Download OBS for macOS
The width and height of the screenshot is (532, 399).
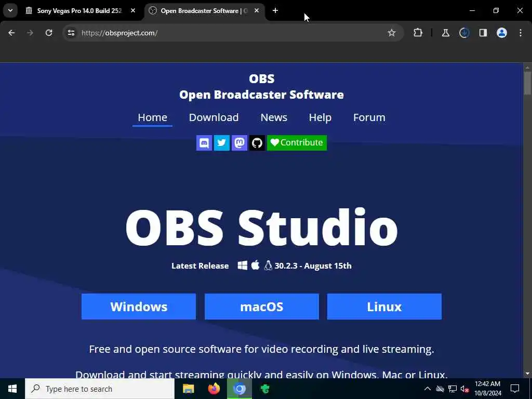point(262,307)
